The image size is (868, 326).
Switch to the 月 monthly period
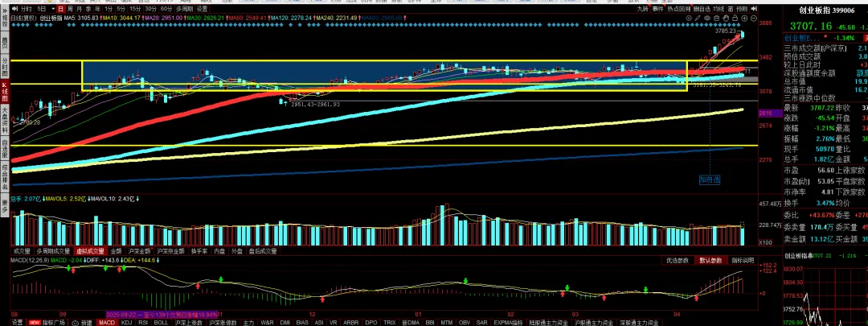click(79, 9)
